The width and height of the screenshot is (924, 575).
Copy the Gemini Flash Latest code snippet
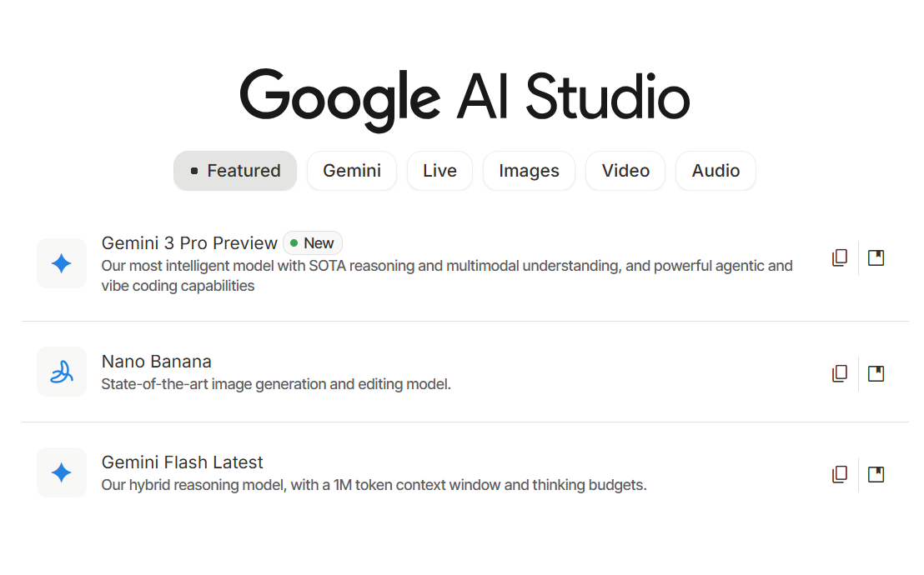(x=840, y=474)
